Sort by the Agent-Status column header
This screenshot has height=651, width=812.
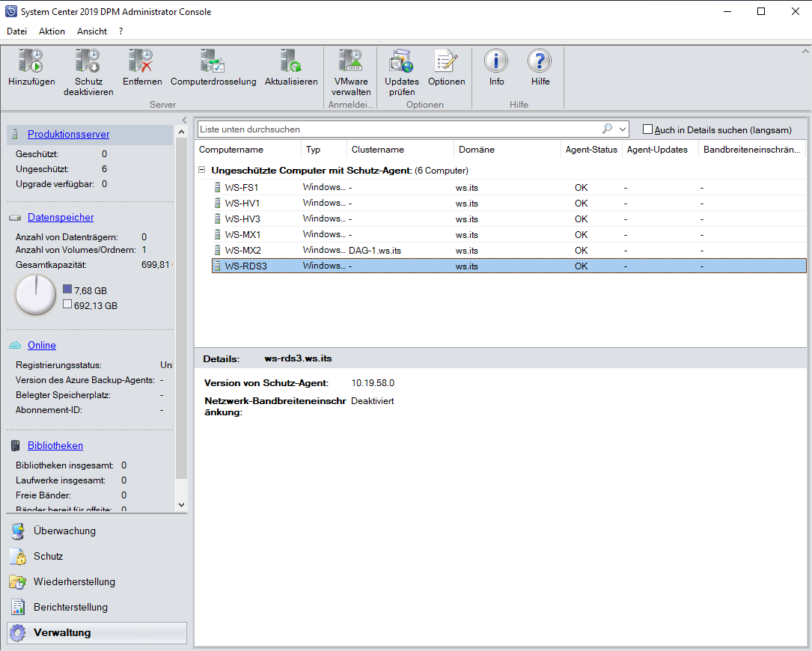pos(591,150)
